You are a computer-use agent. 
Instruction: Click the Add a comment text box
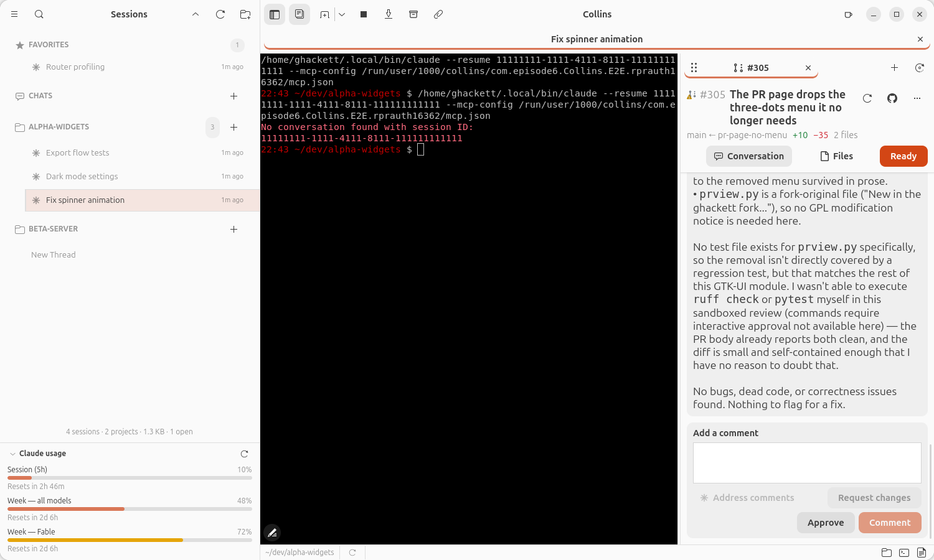tap(807, 463)
